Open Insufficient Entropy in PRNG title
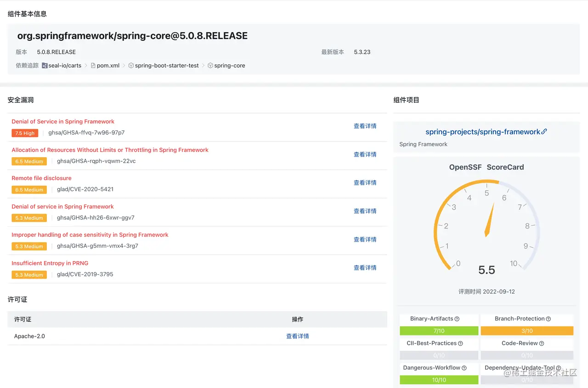 (x=50, y=263)
